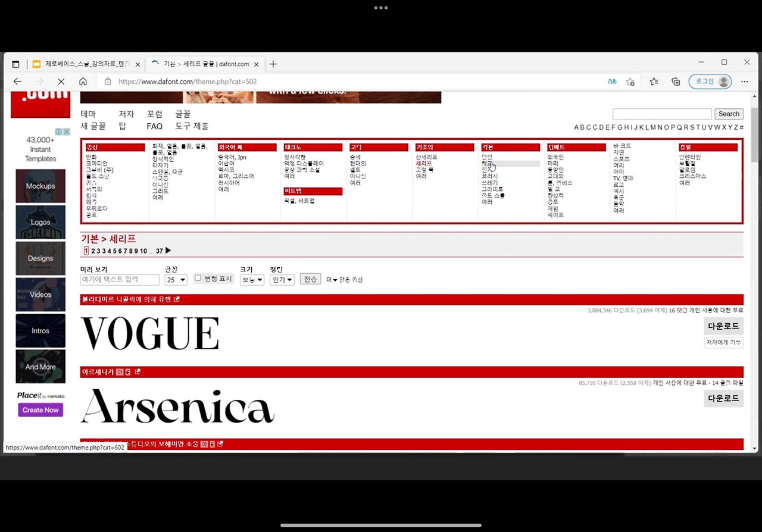Add a new browser tab

click(273, 64)
